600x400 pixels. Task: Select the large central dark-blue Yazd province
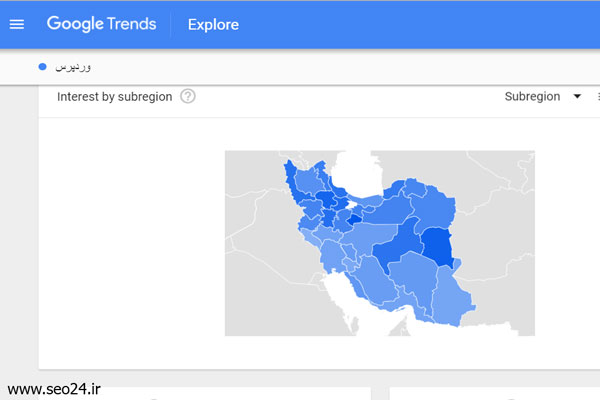pos(398,245)
